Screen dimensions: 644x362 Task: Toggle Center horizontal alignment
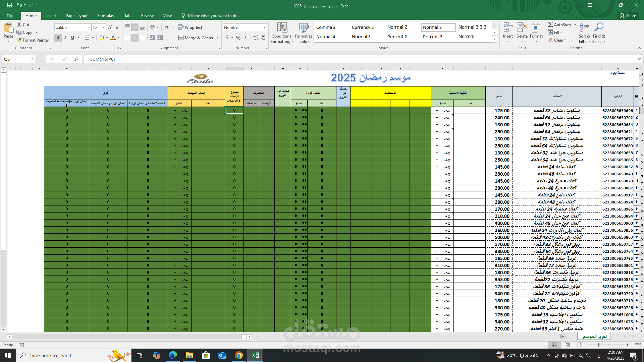point(135,38)
